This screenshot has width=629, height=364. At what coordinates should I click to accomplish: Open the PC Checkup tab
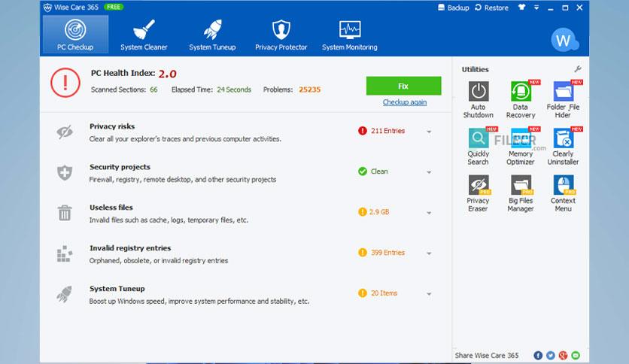point(75,35)
